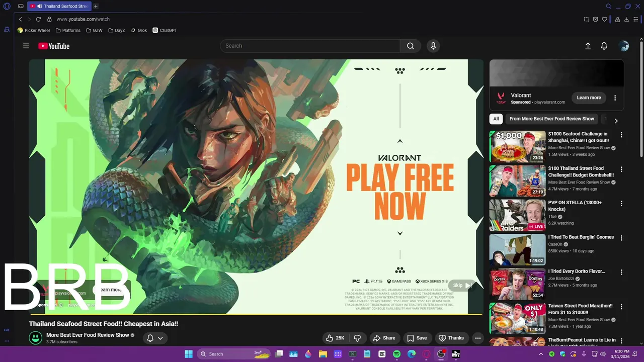Open I Tried Every Dorito Flavor thumbnail
The width and height of the screenshot is (644, 362).
[x=517, y=284]
